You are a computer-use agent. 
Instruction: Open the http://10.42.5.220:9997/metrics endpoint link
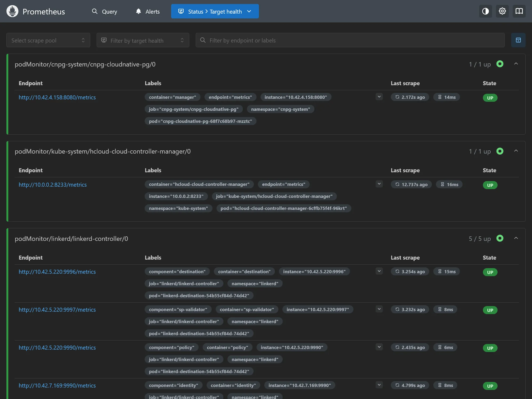[57, 310]
